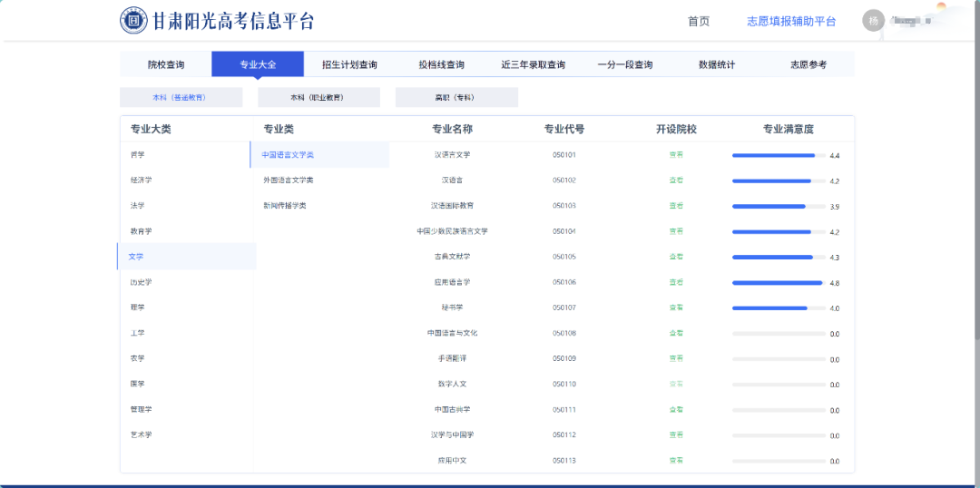Viewport: 980px width, 488px height.
Task: Select 本科（职业教育） education level
Action: tap(318, 97)
